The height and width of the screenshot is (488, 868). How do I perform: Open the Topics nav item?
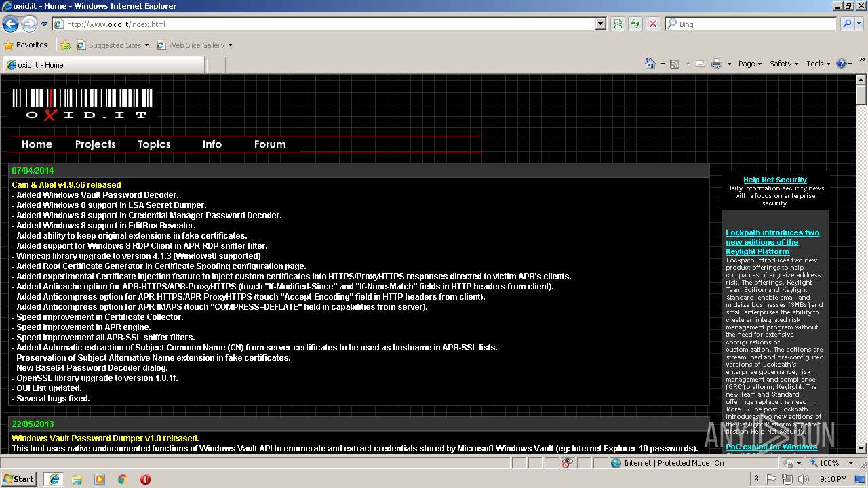point(154,144)
